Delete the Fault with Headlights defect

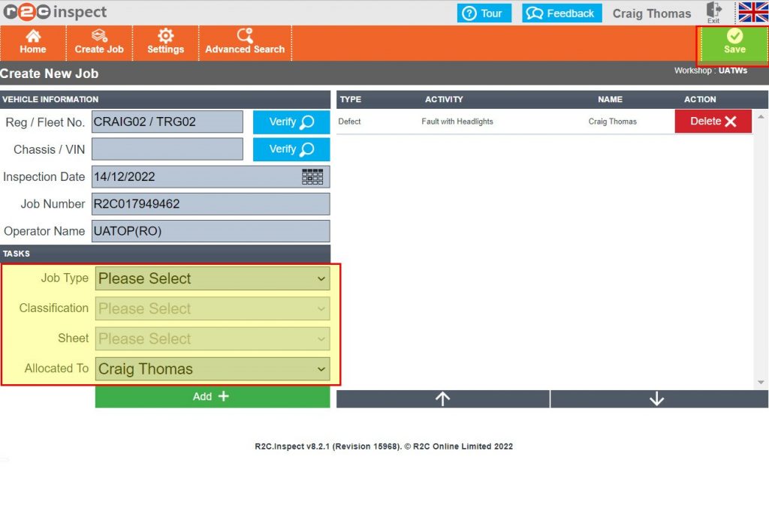(x=712, y=120)
